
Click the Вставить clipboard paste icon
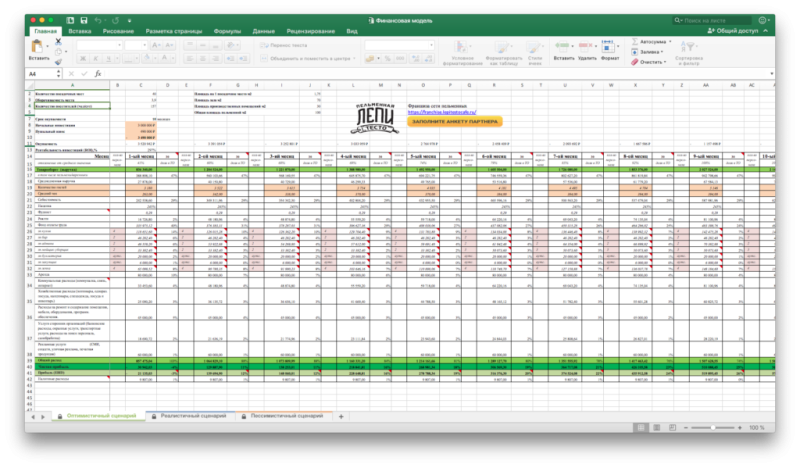tap(38, 47)
